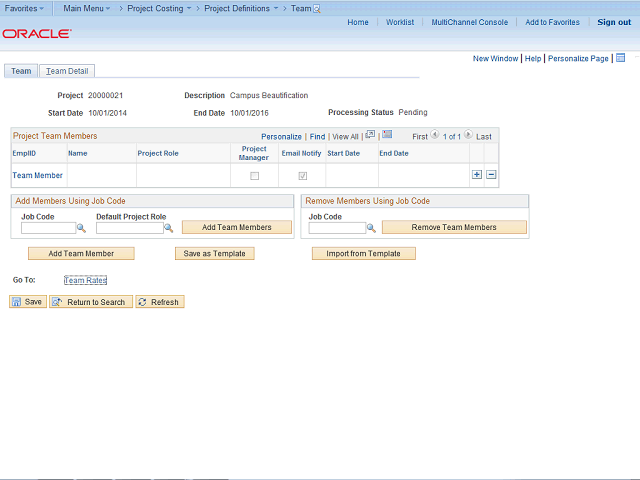
Task: Follow the Team Rates link
Action: pos(85,280)
